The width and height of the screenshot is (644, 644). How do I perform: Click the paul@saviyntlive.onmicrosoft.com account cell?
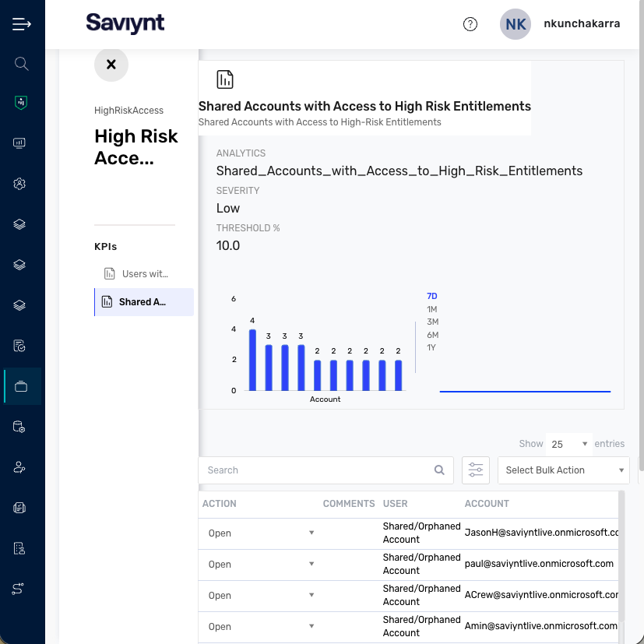pos(539,564)
